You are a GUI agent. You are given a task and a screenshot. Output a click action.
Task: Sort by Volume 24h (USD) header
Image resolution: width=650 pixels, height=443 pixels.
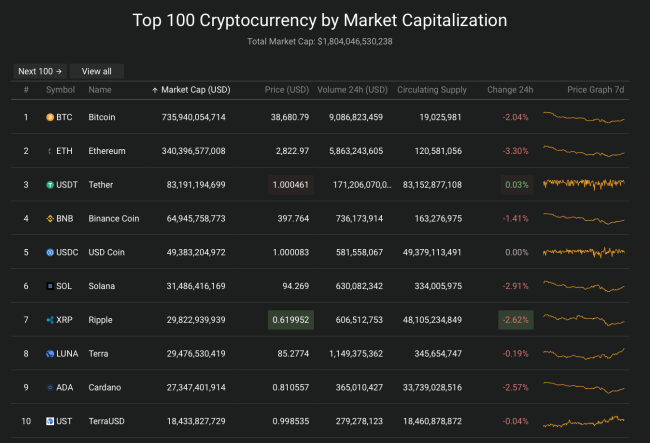[x=352, y=90]
